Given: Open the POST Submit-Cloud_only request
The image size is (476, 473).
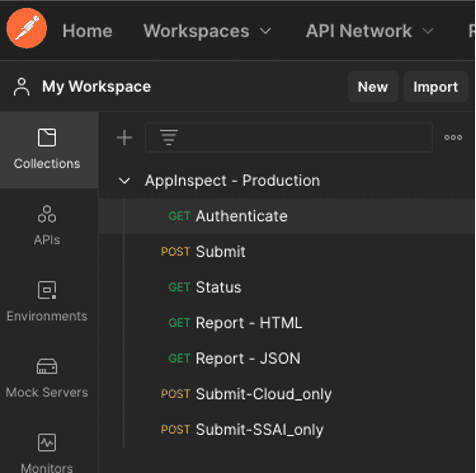Looking at the screenshot, I should [x=287, y=394].
